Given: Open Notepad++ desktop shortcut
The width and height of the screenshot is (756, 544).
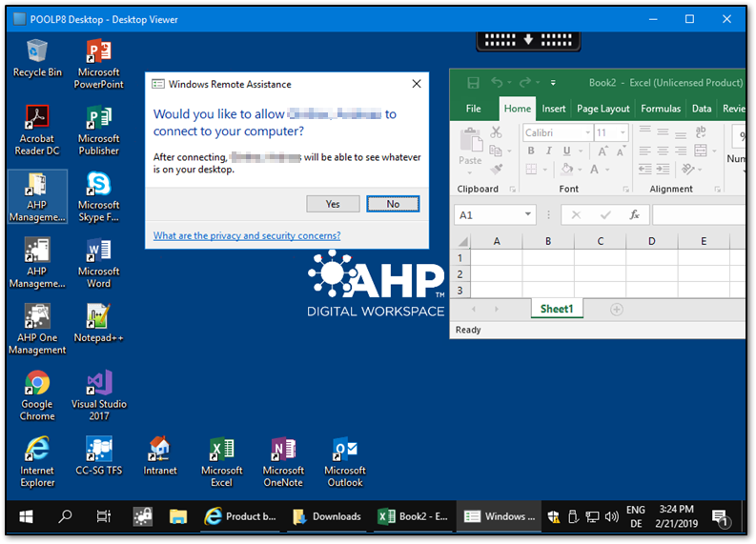Looking at the screenshot, I should click(99, 323).
